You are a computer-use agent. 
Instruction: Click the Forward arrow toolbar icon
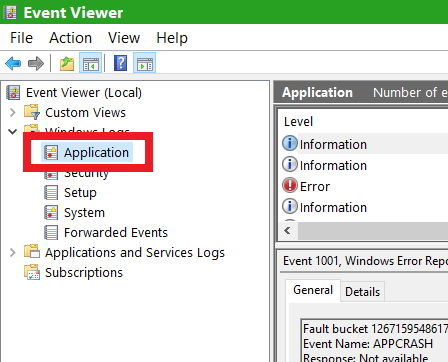click(x=36, y=63)
